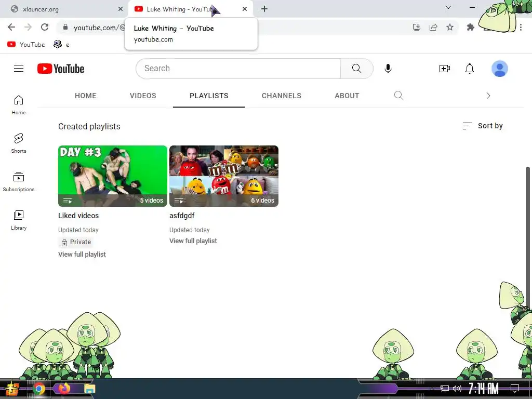
Task: Open the Start menu button
Action: 12,389
